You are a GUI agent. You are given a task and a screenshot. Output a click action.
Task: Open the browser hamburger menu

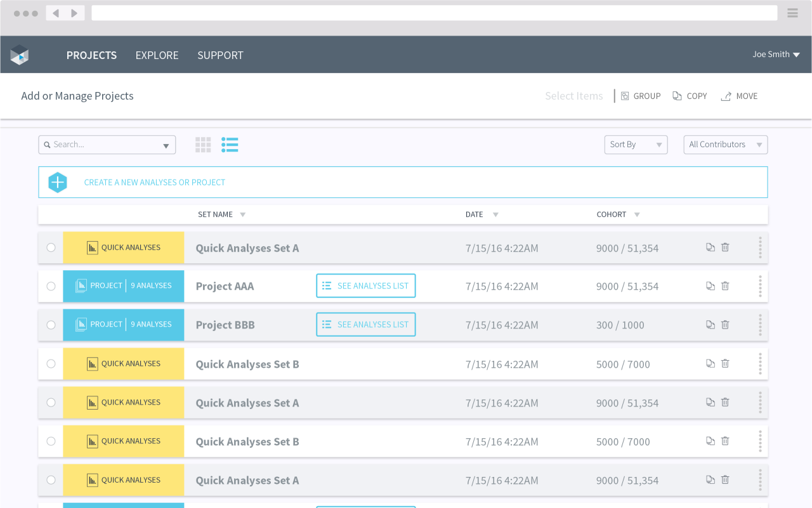(x=792, y=13)
